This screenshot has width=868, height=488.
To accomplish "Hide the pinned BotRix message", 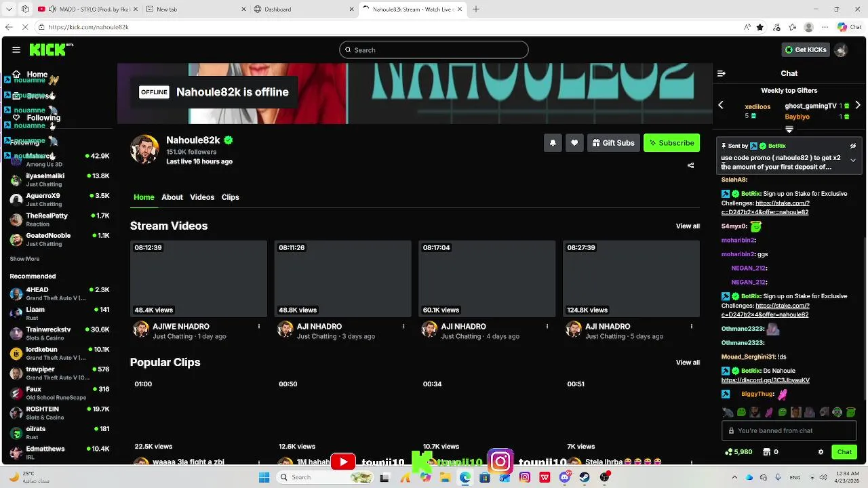I will [x=853, y=146].
